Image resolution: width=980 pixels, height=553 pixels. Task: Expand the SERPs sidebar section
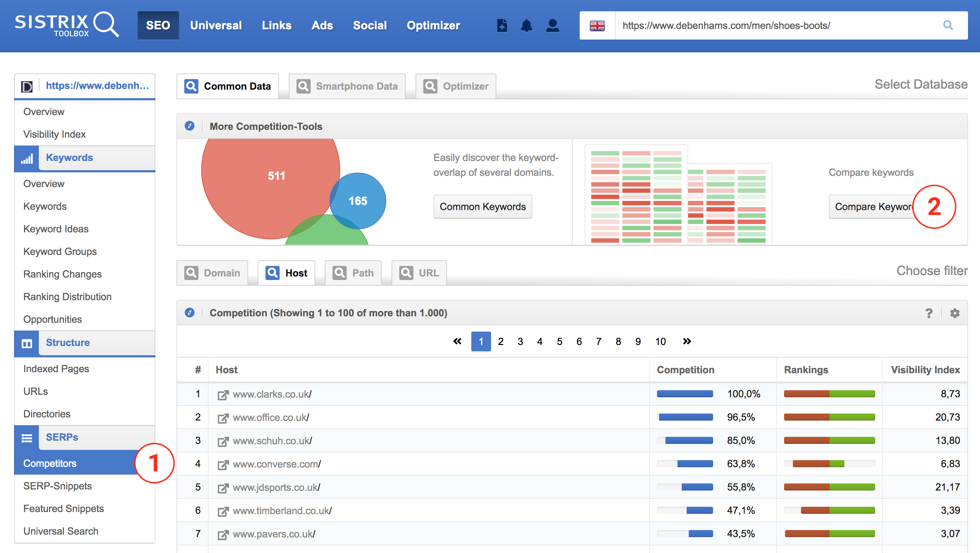click(x=97, y=437)
